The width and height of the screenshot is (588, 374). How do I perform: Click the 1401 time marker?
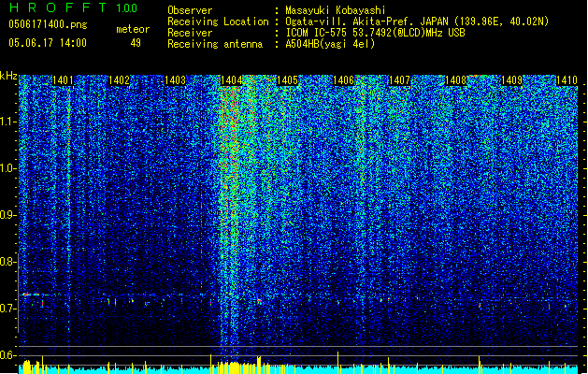[x=63, y=80]
